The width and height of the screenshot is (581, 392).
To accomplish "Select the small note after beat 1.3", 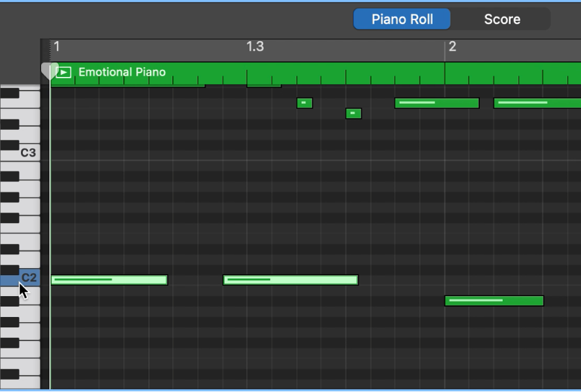I will tap(352, 113).
